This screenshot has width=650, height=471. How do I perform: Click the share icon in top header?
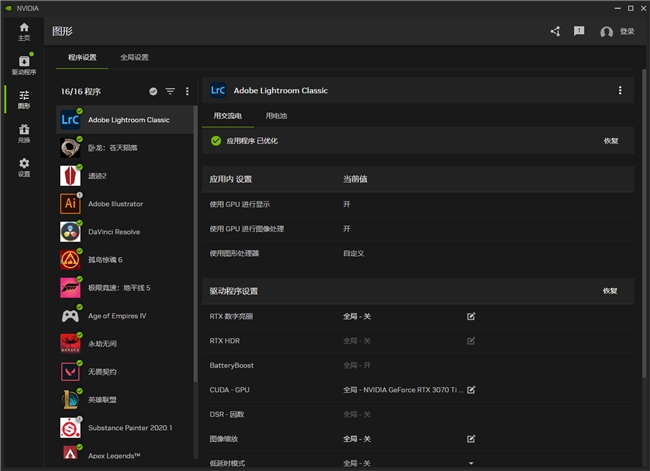pyautogui.click(x=555, y=31)
